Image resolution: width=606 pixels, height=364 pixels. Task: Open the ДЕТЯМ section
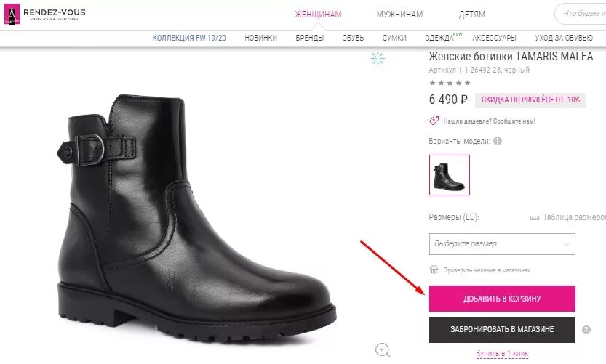471,15
